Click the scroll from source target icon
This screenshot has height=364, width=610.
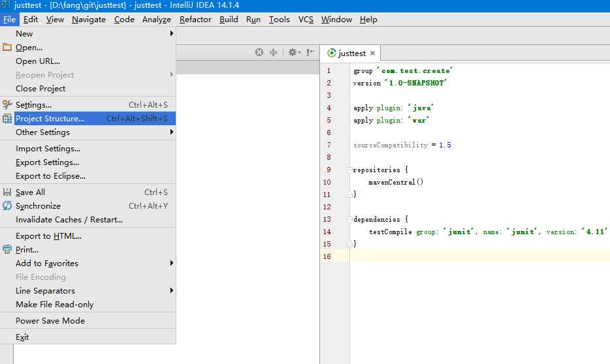(x=259, y=52)
